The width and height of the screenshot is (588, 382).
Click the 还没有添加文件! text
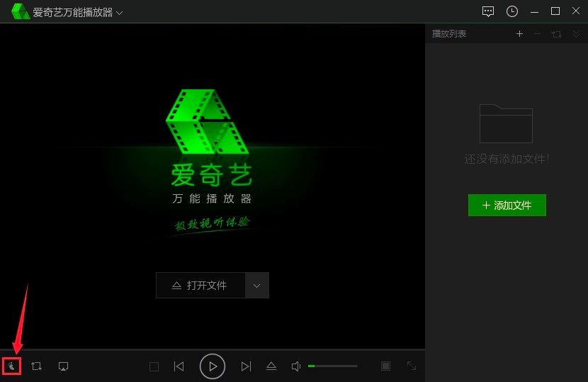point(507,159)
